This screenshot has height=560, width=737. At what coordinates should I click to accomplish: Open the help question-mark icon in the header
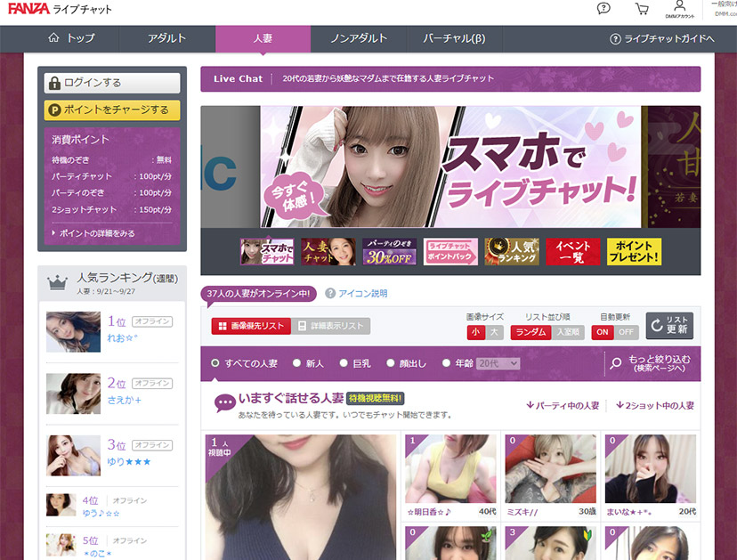click(603, 10)
